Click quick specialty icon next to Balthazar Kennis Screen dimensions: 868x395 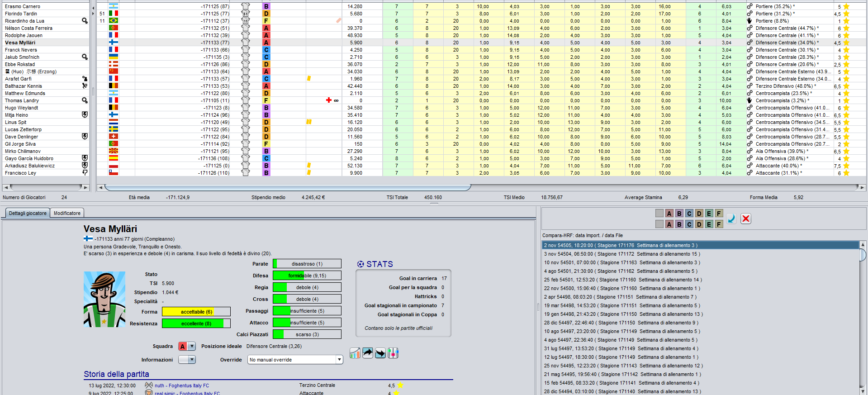pos(85,86)
